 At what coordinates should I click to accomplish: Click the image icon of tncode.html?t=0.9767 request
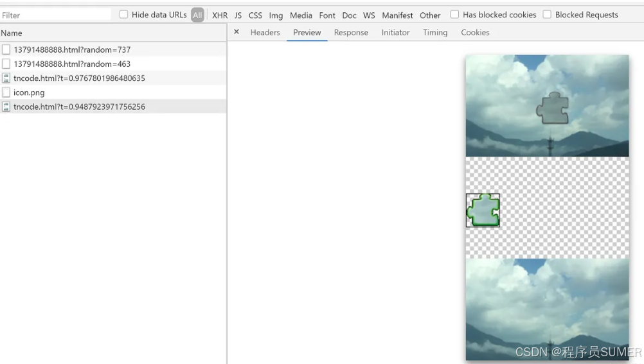point(6,78)
